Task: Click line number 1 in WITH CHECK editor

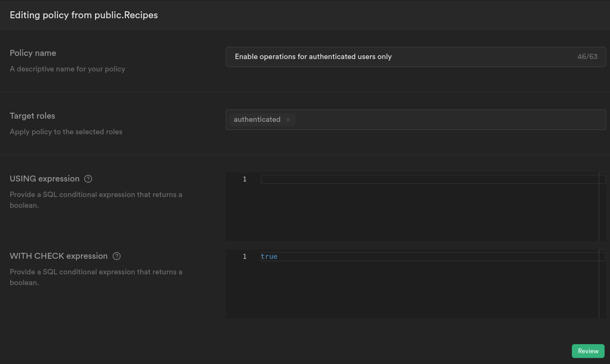Action: pyautogui.click(x=245, y=257)
